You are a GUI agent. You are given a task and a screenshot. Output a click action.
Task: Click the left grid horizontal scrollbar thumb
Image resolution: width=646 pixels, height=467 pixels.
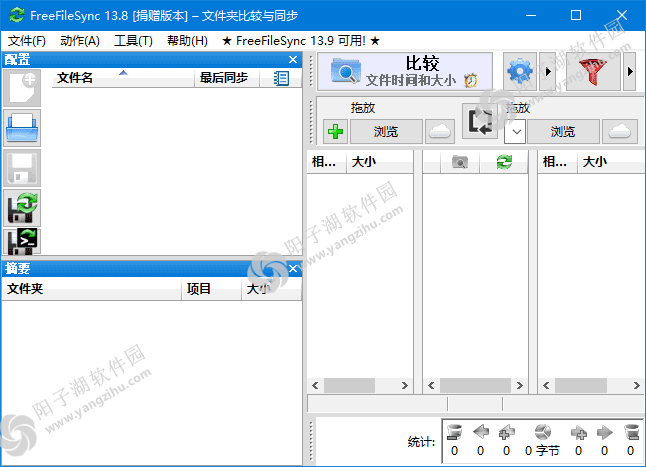[349, 385]
